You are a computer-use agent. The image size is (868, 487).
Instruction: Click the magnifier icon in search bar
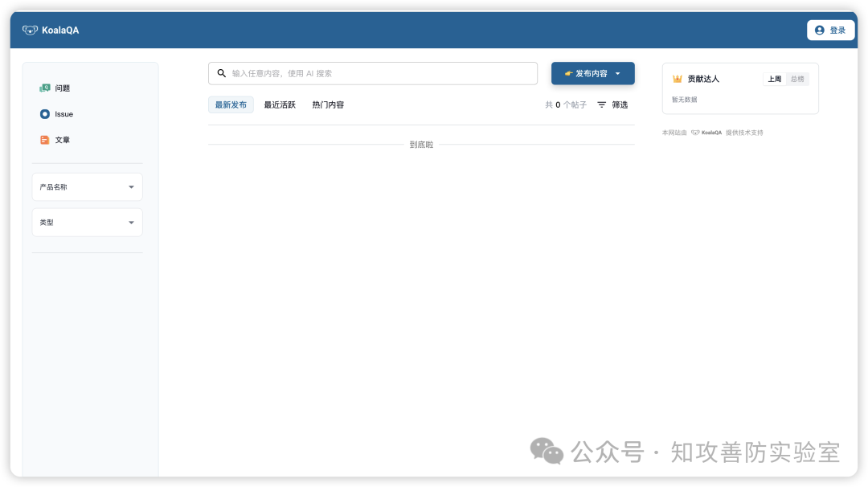coord(221,73)
